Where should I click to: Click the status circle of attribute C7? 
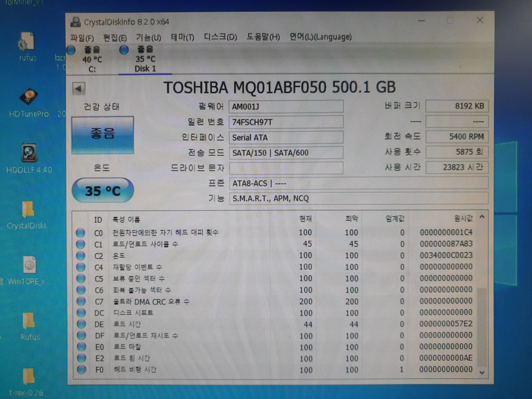(x=81, y=301)
